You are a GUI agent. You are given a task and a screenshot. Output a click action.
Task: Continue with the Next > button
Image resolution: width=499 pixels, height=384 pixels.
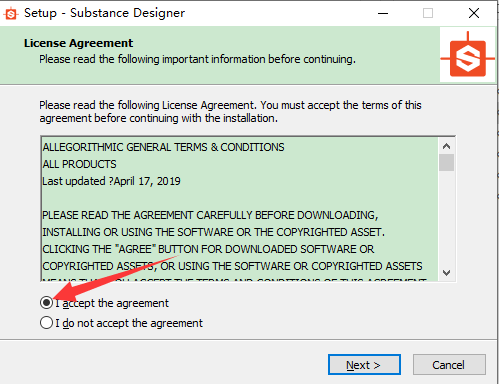(x=364, y=365)
